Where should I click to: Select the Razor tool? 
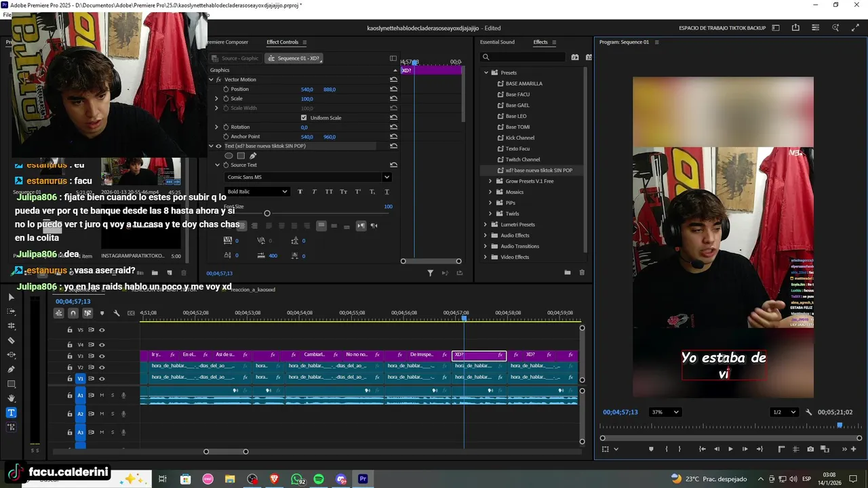pos(11,340)
